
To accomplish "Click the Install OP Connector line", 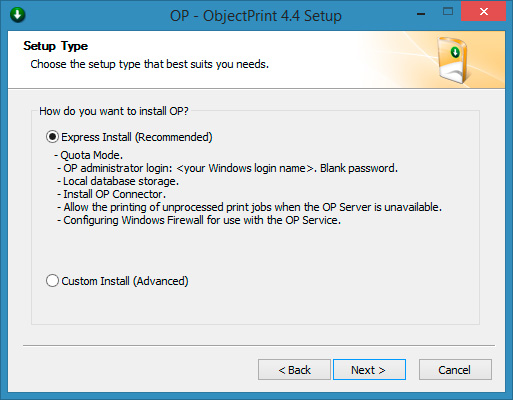I will click(x=111, y=194).
